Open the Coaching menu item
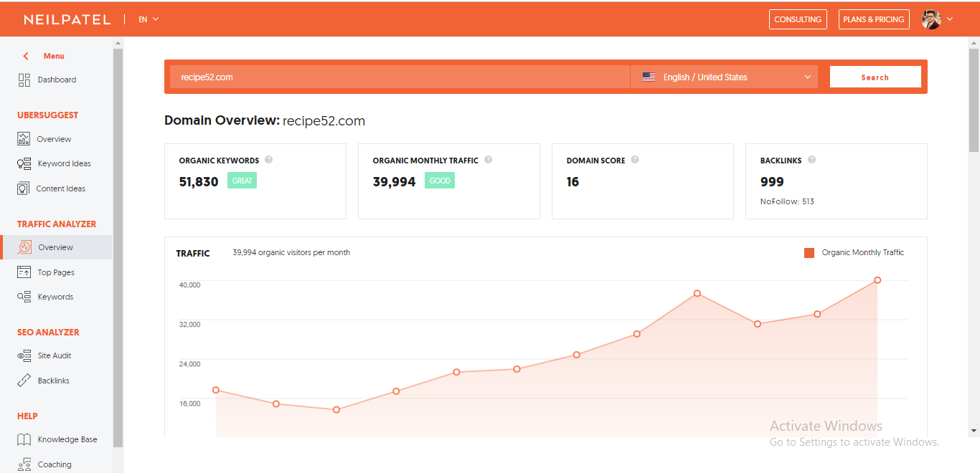 tap(55, 464)
